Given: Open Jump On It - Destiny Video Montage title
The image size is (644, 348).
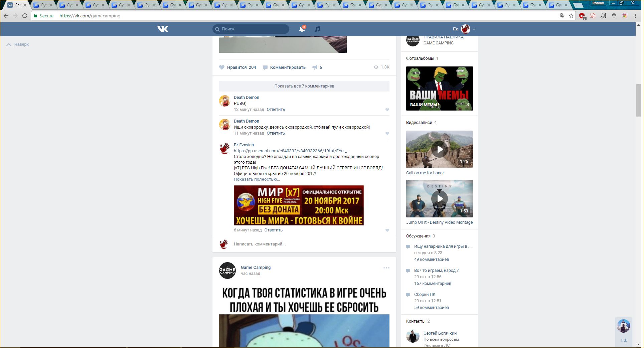Looking at the screenshot, I should click(x=440, y=222).
